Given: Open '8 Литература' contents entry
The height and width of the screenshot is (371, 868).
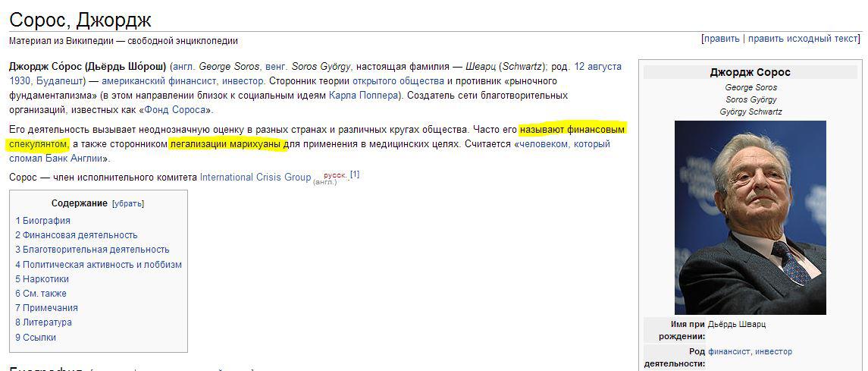Looking at the screenshot, I should [44, 322].
